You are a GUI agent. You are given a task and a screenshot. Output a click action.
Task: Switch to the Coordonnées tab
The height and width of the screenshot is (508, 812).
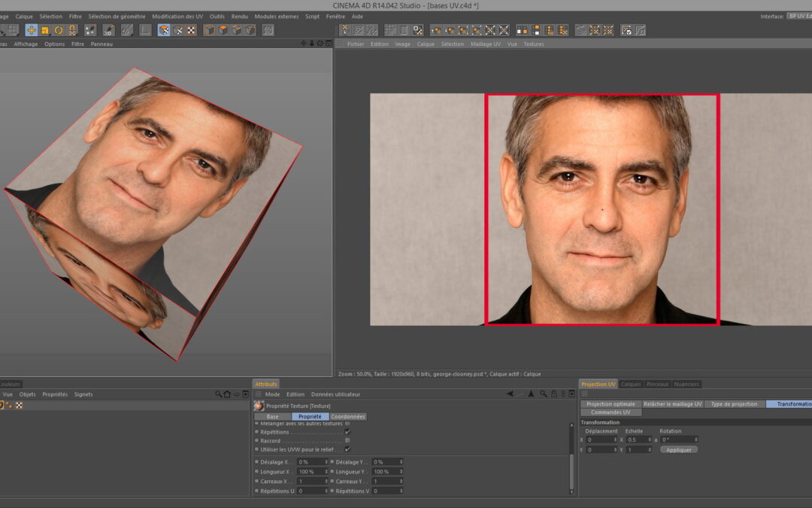click(x=348, y=416)
